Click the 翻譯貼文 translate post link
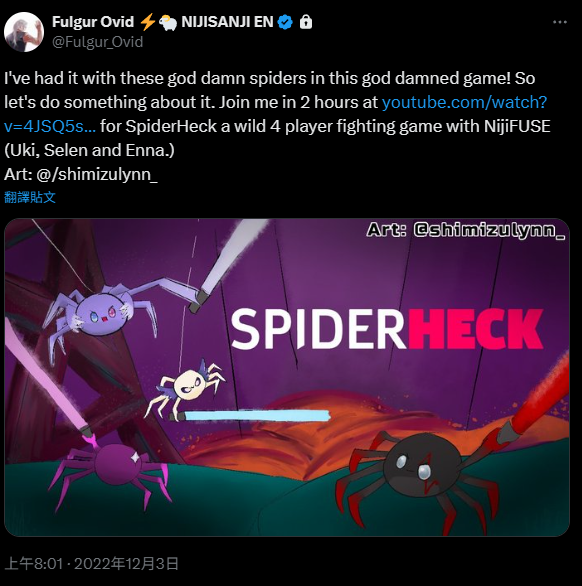The image size is (582, 586). point(30,197)
